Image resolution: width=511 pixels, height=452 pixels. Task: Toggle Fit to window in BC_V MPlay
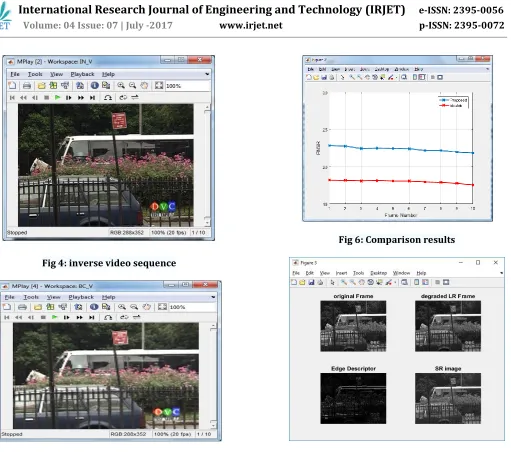tap(162, 306)
